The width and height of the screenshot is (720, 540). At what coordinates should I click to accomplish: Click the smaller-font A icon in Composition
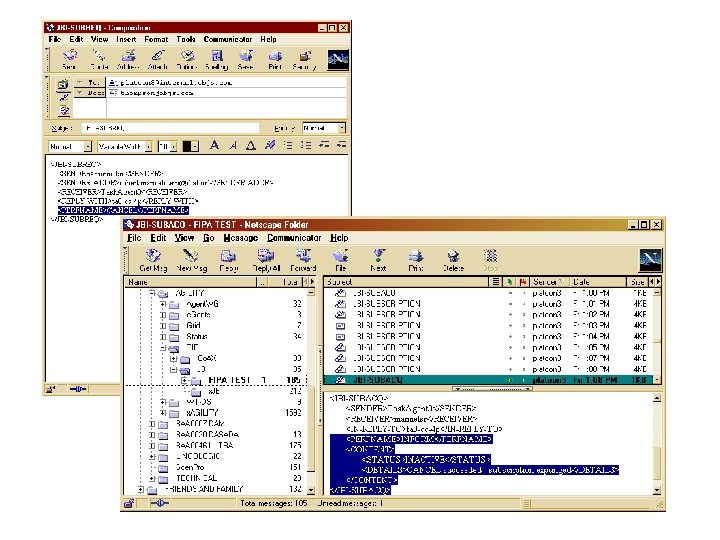(x=233, y=146)
